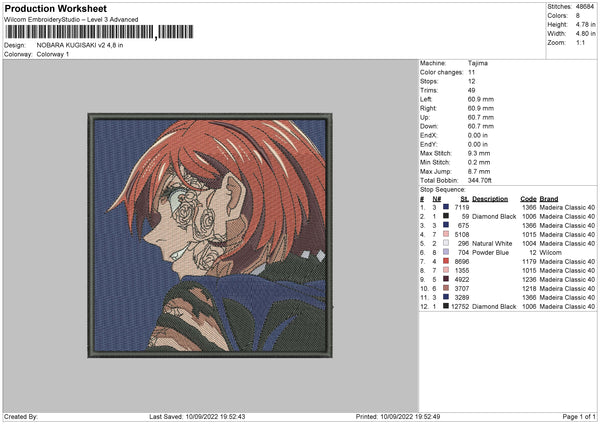Click the red swatch in stop row 7
The height and width of the screenshot is (424, 600).
[x=446, y=261]
